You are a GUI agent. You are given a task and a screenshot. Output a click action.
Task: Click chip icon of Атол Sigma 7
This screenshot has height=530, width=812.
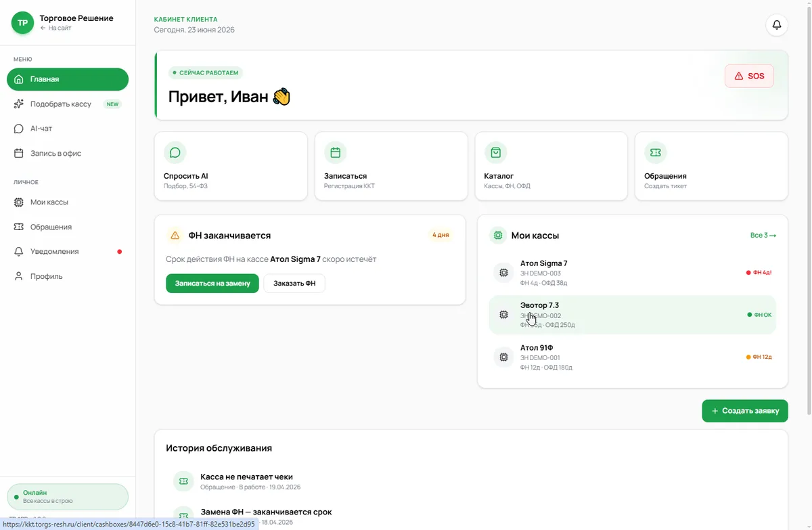pos(503,273)
